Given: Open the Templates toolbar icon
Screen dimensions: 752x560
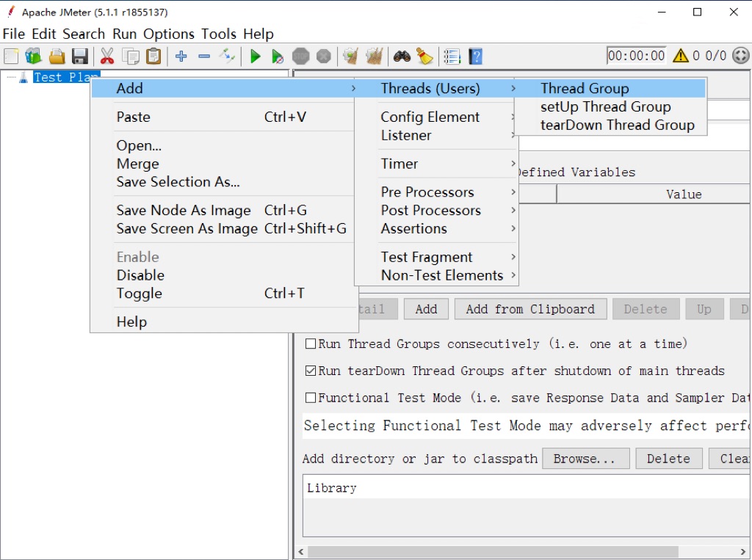Looking at the screenshot, I should click(33, 56).
